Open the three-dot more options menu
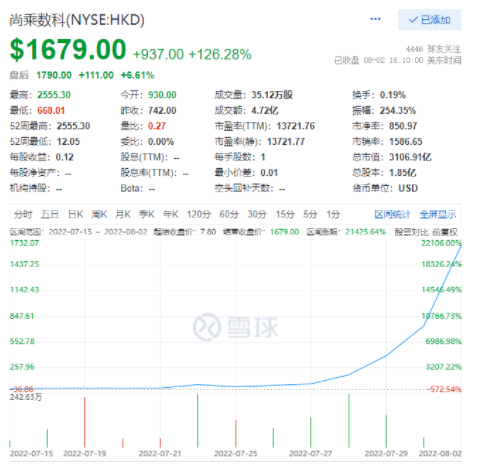 375,19
